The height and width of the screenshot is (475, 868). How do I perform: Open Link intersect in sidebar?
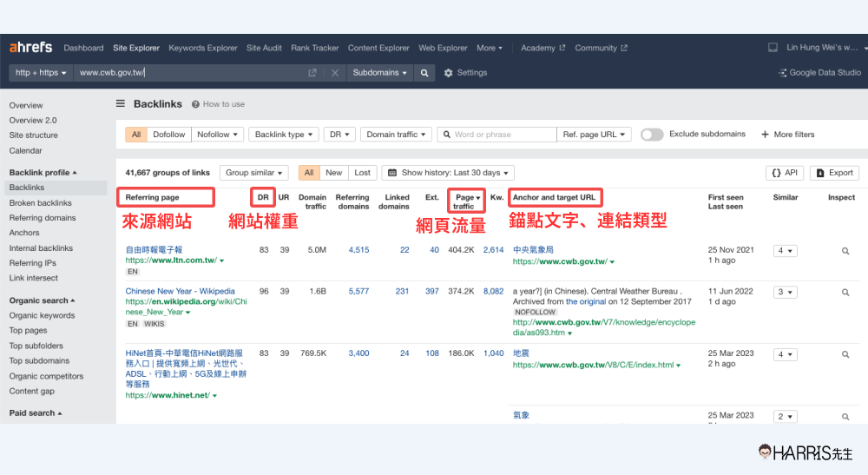coord(33,278)
